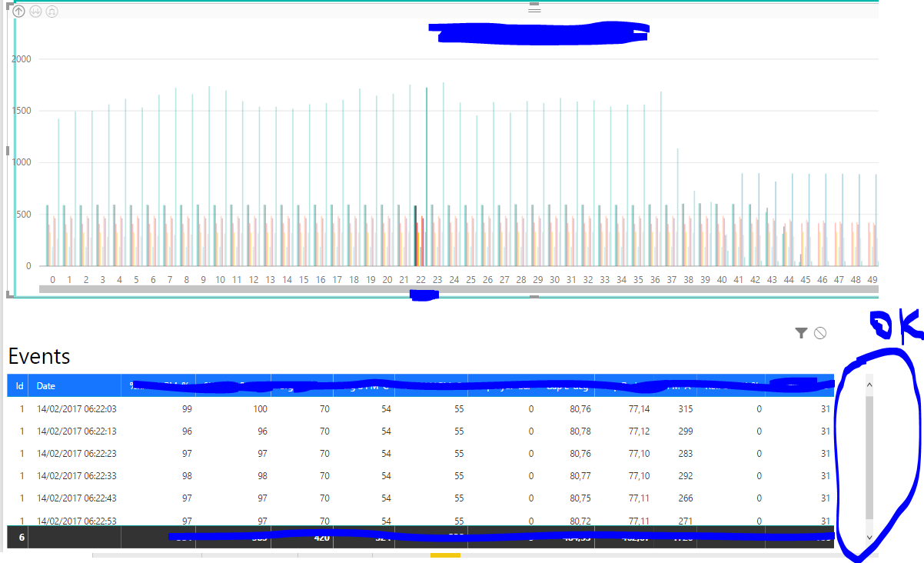Select the row dated 14/02/2017 06:22:53
Screen dimensions: 924x563
coord(420,519)
